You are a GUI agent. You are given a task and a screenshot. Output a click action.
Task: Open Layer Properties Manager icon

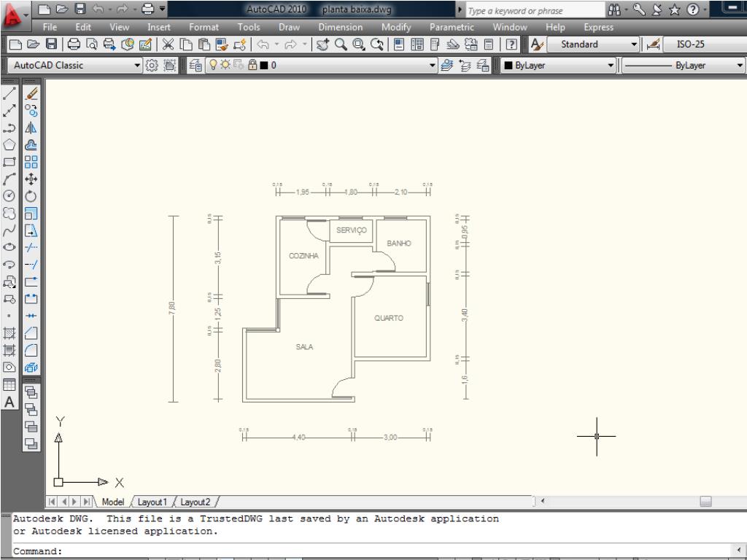196,65
